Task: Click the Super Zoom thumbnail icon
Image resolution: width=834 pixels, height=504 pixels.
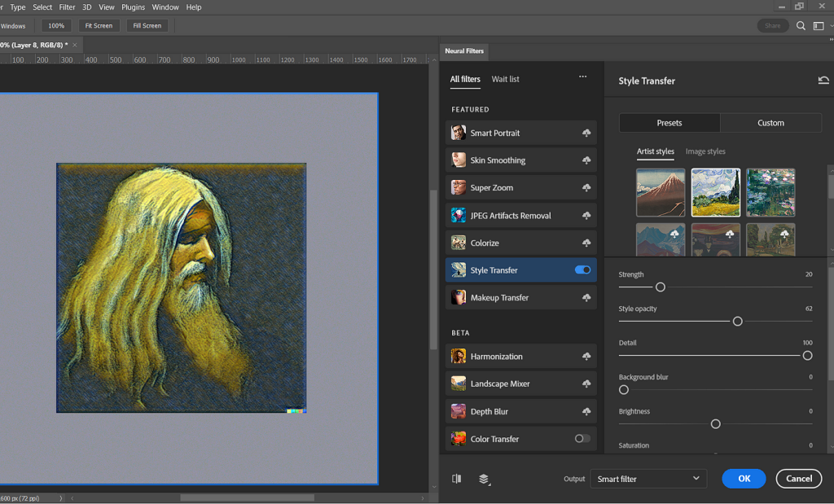Action: point(459,187)
